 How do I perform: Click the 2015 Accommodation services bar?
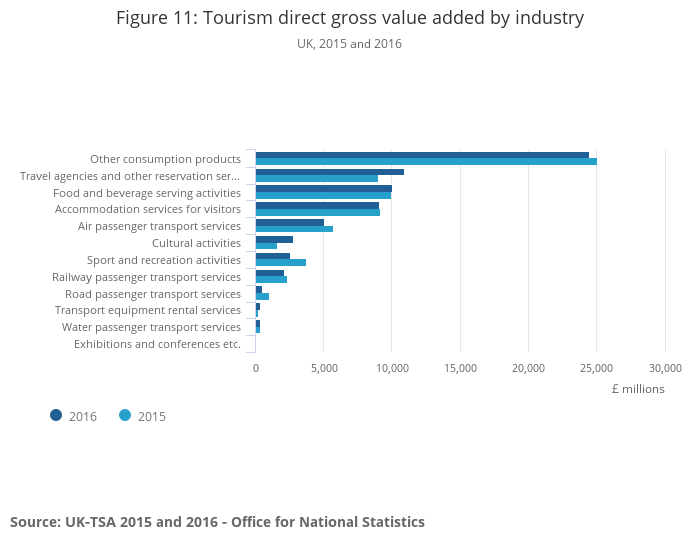tap(317, 212)
